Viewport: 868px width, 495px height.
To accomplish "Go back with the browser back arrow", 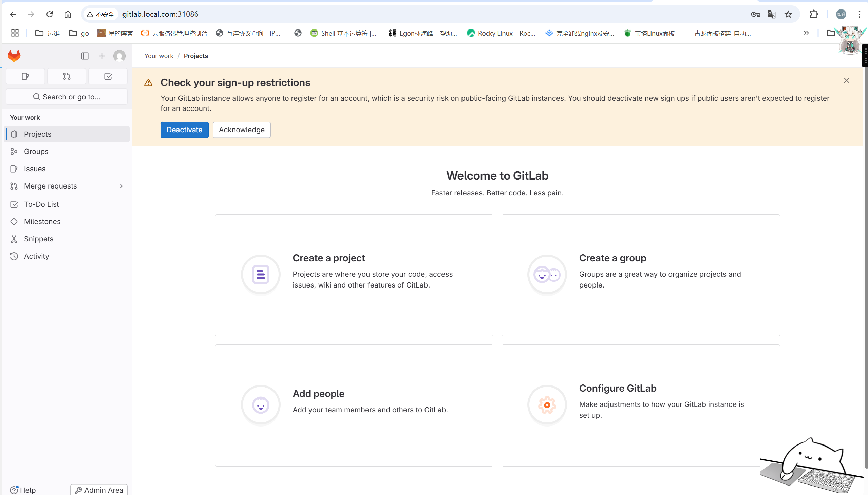I will pos(13,14).
